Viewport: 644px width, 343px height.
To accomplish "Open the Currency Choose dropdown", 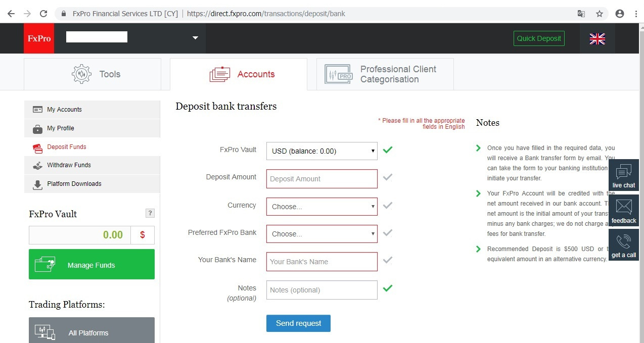I will [x=322, y=206].
